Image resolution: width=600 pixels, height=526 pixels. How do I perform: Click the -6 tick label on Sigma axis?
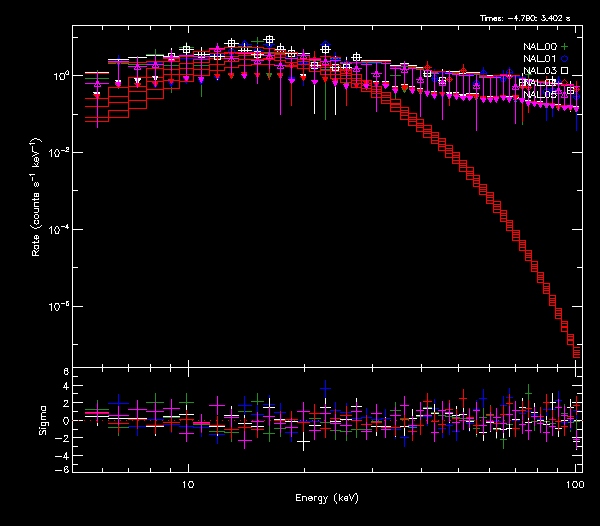click(x=63, y=469)
